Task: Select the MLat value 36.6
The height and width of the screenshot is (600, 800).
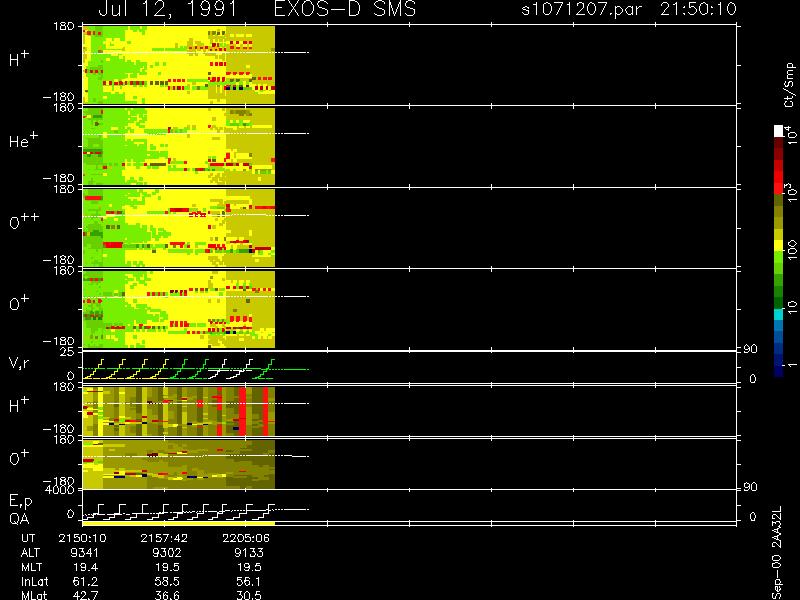Action: point(168,595)
